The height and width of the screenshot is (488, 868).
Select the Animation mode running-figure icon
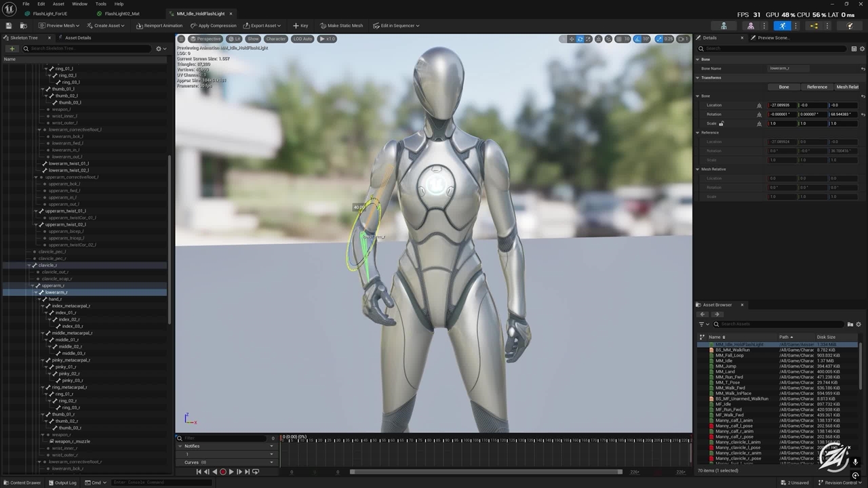pos(782,26)
